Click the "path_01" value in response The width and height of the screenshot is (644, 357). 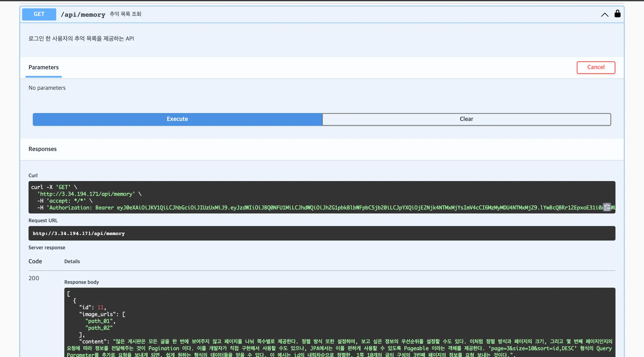click(x=99, y=321)
